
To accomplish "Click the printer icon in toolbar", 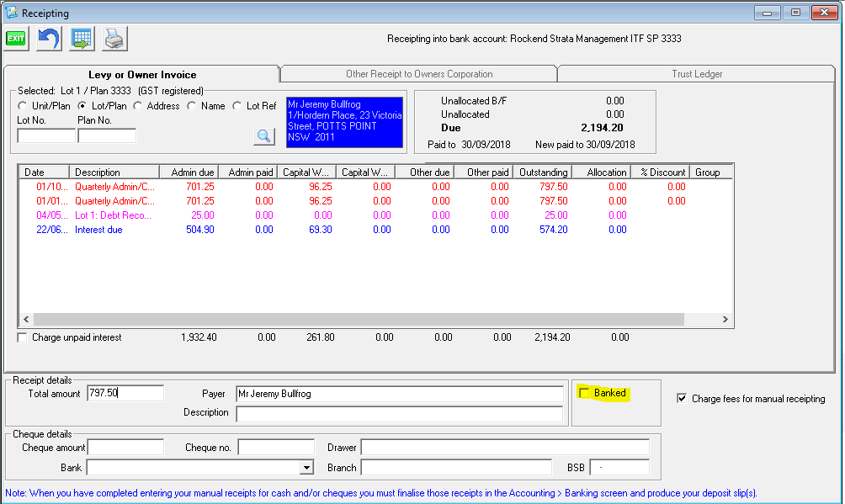I will 114,39.
